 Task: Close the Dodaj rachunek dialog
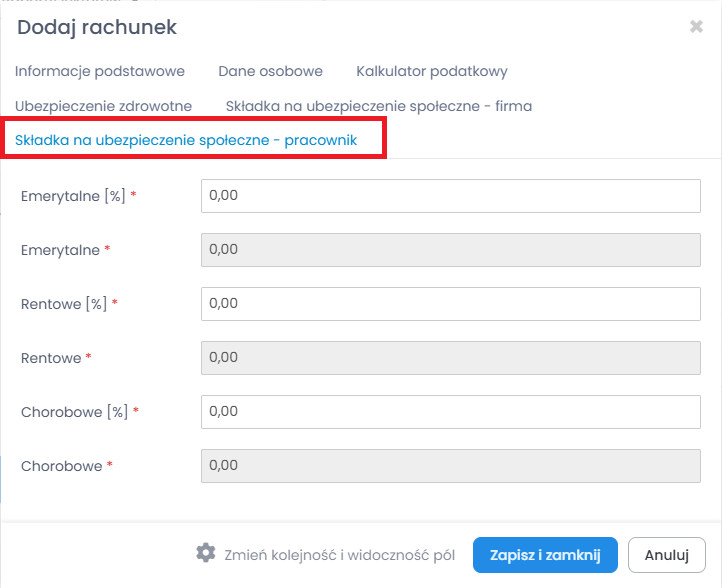696,27
